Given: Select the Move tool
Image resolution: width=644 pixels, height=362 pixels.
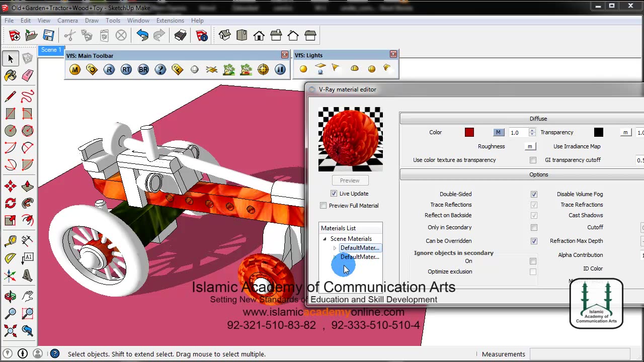Looking at the screenshot, I should tap(10, 187).
